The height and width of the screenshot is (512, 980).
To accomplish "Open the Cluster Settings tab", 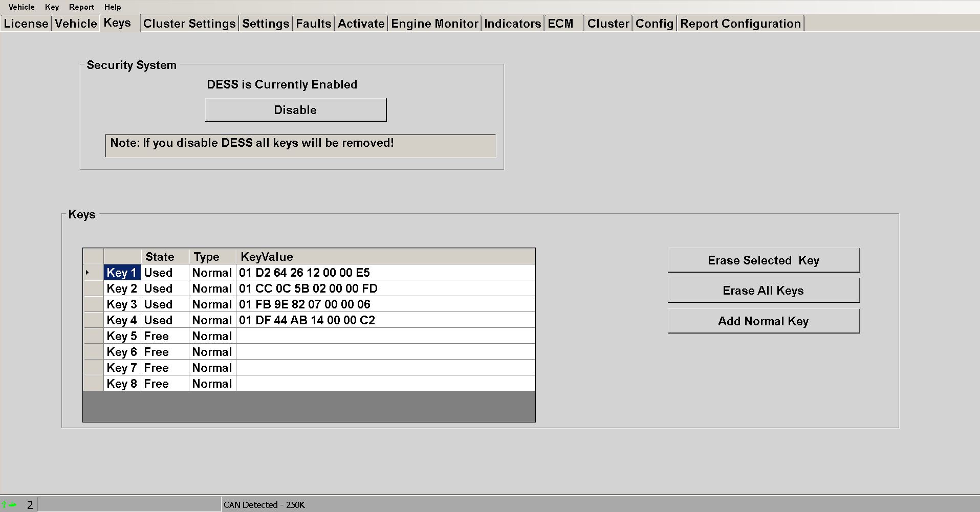I will click(x=189, y=24).
